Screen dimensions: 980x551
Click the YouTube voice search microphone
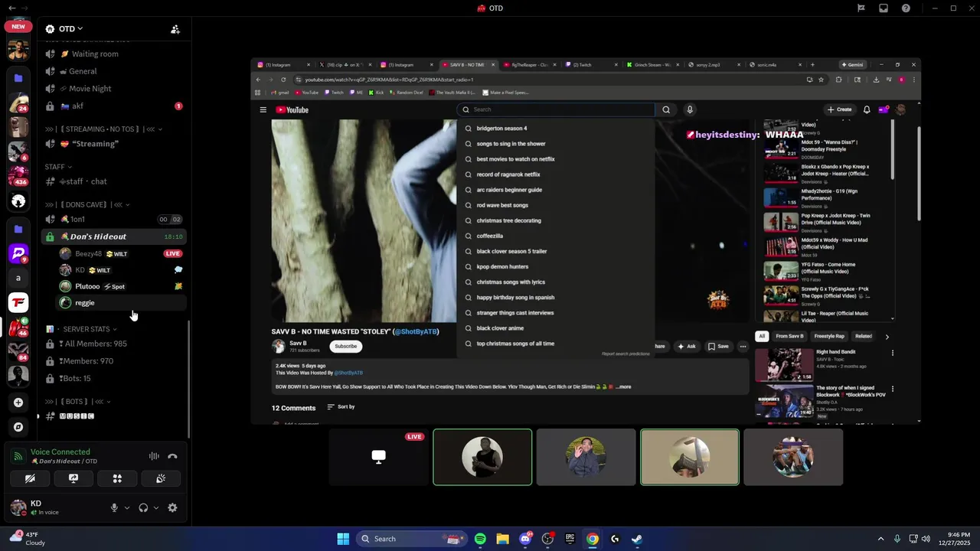point(690,109)
